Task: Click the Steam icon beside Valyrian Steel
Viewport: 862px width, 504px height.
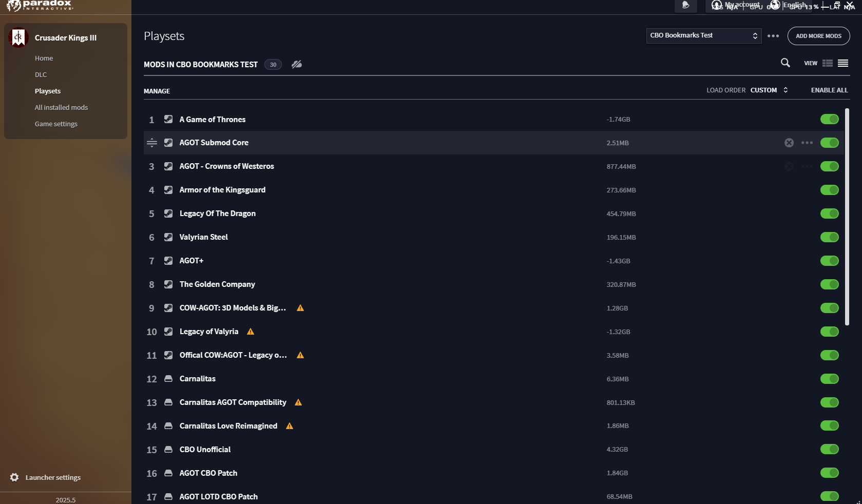Action: tap(168, 237)
